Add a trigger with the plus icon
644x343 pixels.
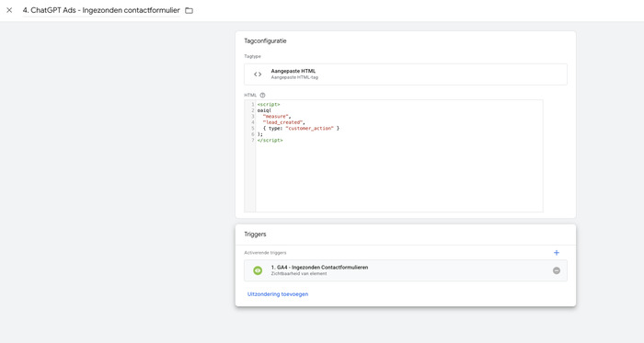[556, 253]
